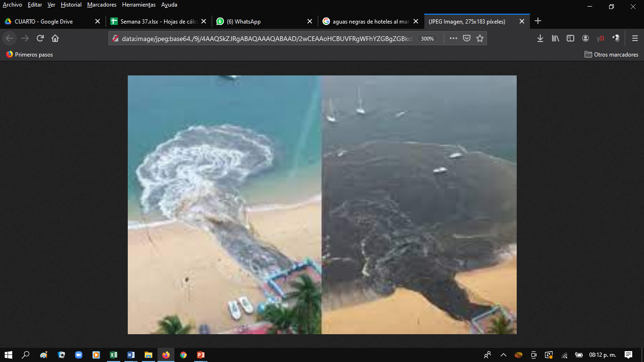
Task: Bookmark this page with star icon
Action: click(480, 38)
